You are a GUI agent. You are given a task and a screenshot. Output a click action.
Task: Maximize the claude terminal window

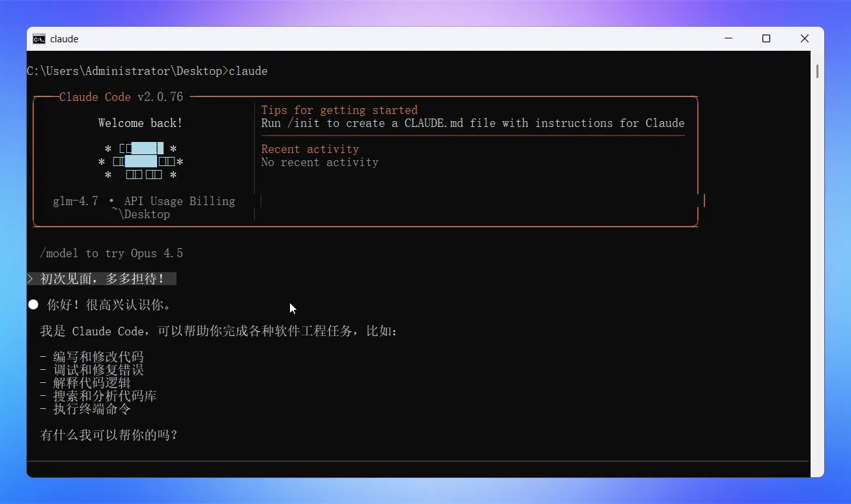coord(766,38)
